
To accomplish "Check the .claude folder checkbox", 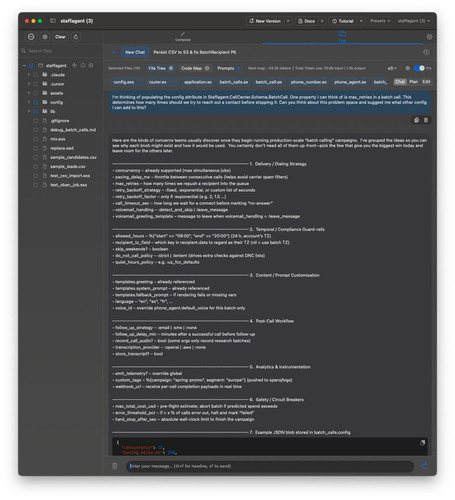I will click(36, 75).
